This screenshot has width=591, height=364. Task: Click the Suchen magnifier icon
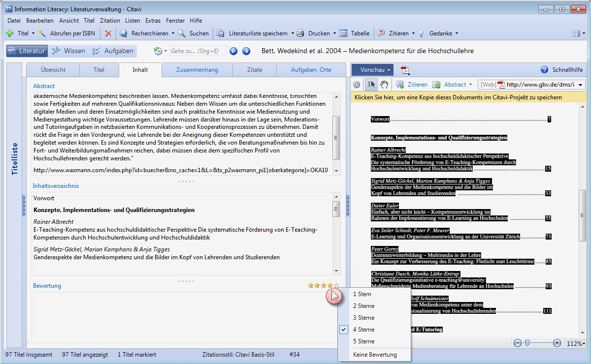182,33
